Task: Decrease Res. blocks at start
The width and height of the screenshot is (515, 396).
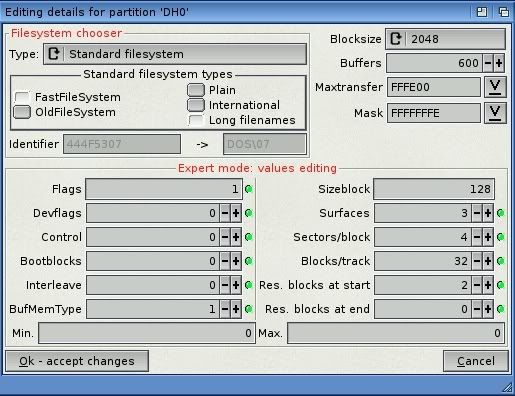Action: click(477, 285)
